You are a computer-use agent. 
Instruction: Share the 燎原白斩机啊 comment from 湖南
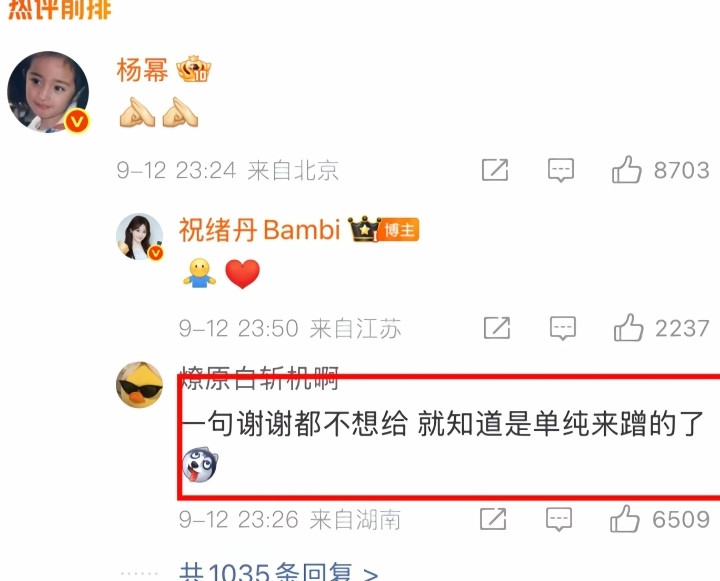point(493,519)
